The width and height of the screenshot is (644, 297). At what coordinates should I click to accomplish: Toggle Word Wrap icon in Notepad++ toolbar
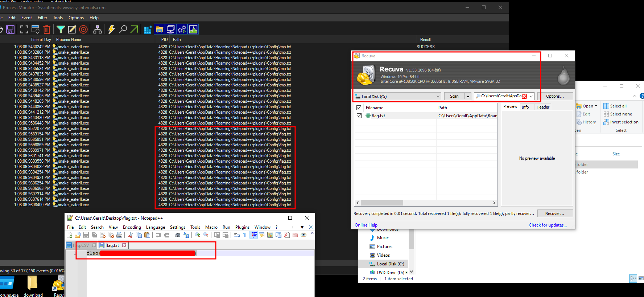click(x=237, y=235)
